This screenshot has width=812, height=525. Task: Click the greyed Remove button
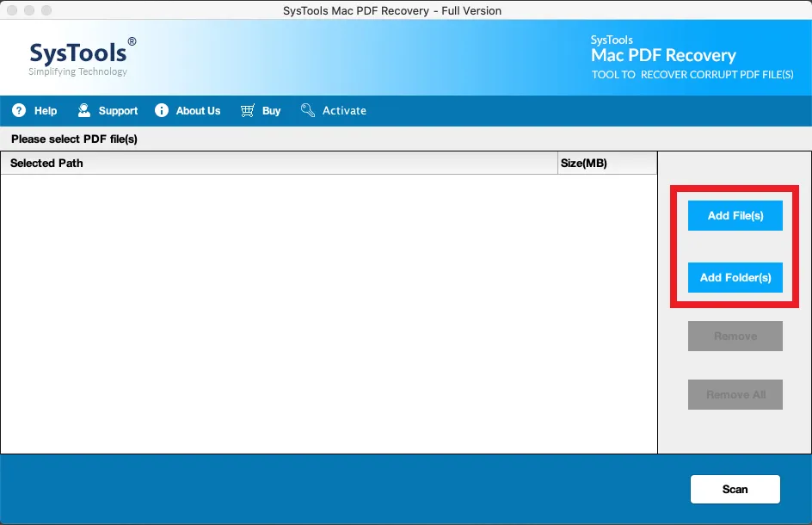[x=735, y=337]
